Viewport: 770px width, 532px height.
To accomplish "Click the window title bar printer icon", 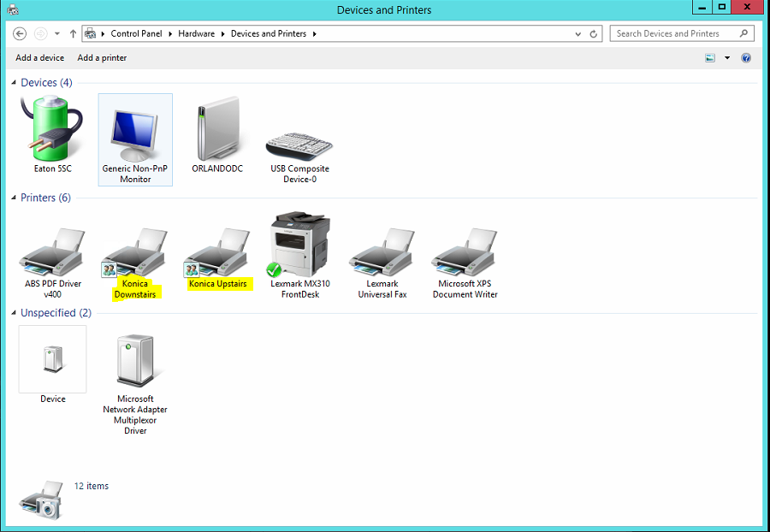I will point(13,9).
